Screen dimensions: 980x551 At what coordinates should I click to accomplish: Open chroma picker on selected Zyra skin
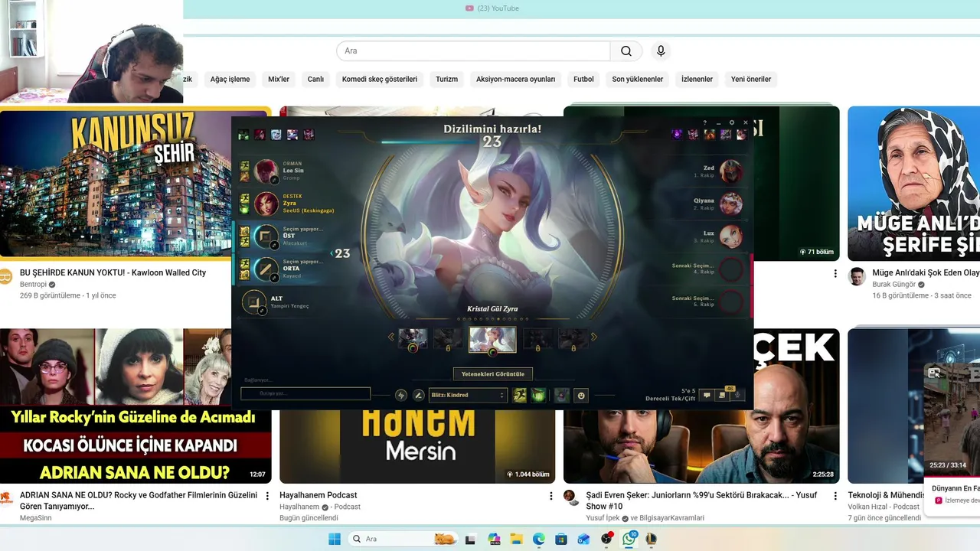pos(492,352)
